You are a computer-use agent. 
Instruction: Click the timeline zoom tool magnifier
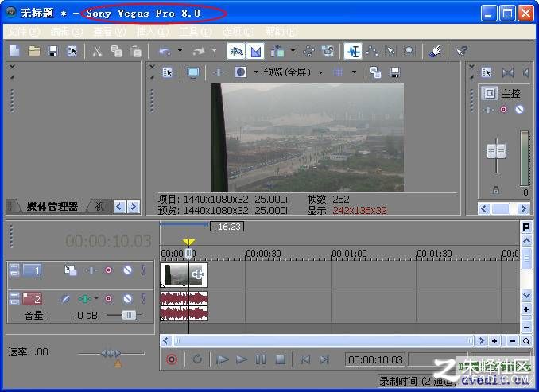pos(526,341)
